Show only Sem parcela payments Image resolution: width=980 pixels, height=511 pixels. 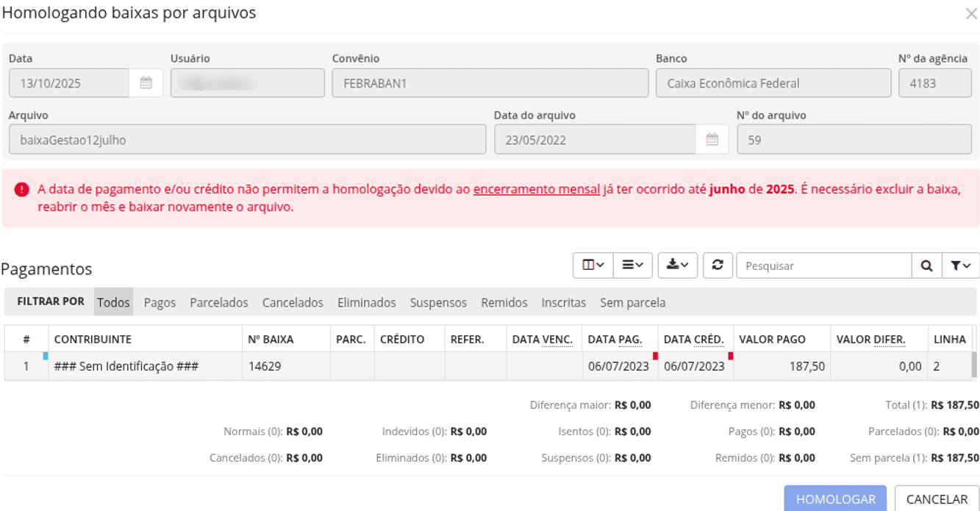(632, 302)
